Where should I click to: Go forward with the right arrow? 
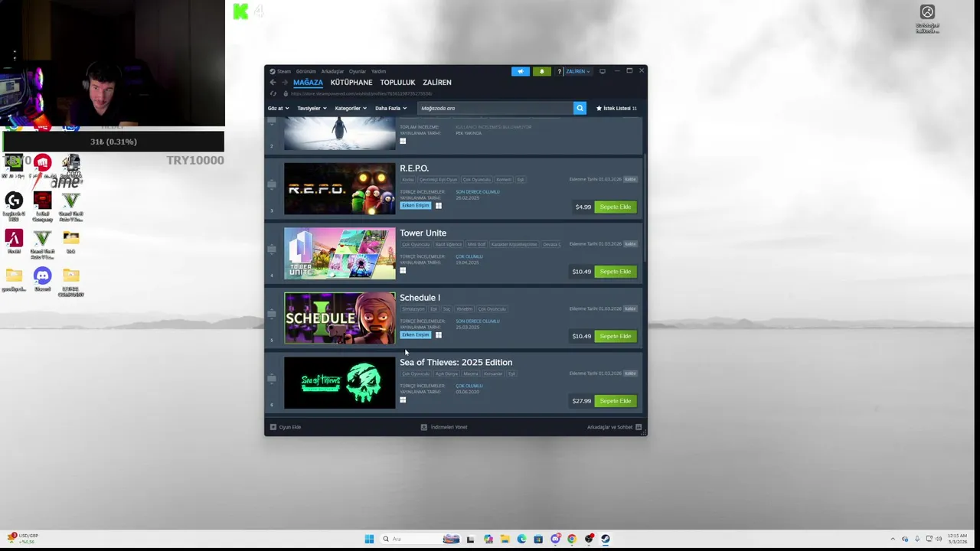click(285, 82)
